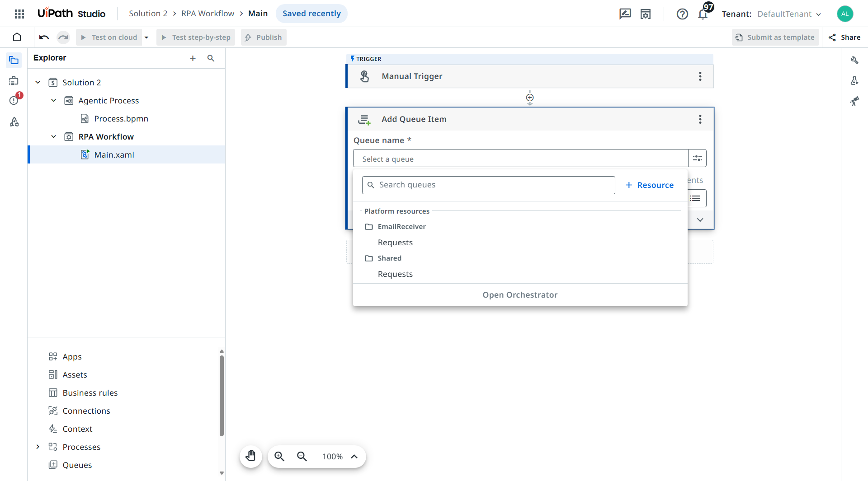
Task: Click the resources panel scrollbar
Action: click(222, 396)
